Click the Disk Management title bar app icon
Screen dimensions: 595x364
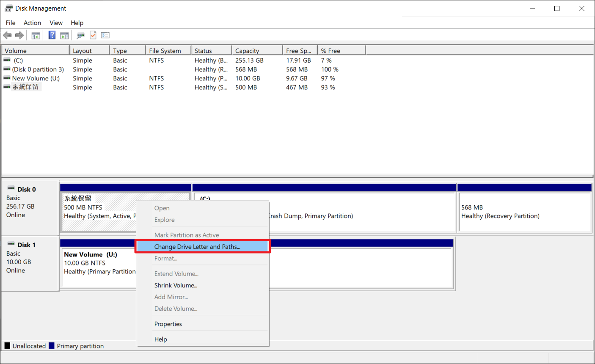(8, 8)
